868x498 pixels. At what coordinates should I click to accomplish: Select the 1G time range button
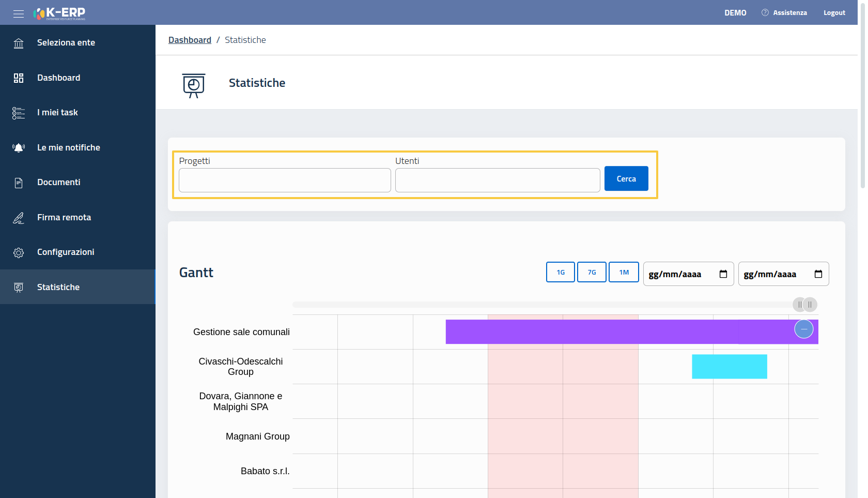tap(561, 272)
